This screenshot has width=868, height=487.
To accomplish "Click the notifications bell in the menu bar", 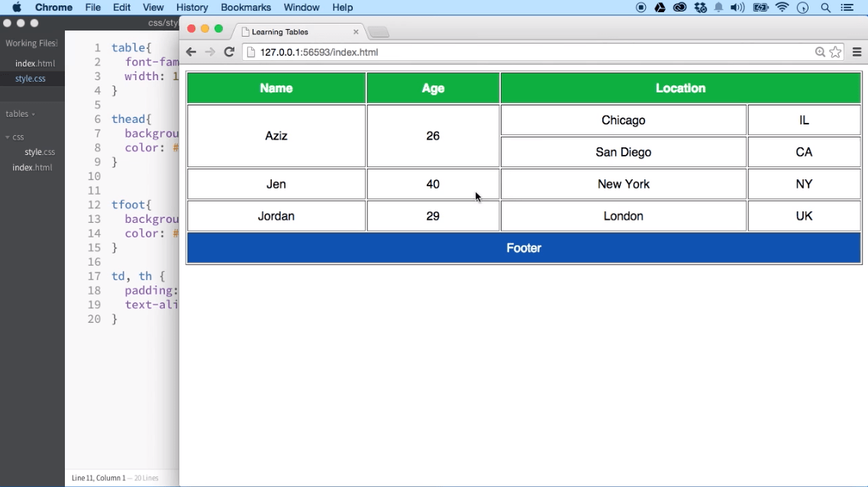I will click(718, 8).
